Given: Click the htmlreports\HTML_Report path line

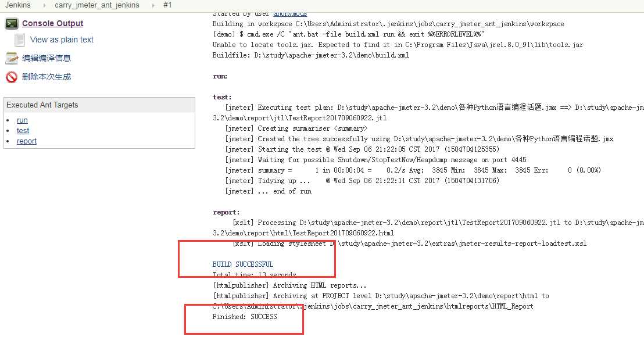Looking at the screenshot, I should (x=373, y=306).
